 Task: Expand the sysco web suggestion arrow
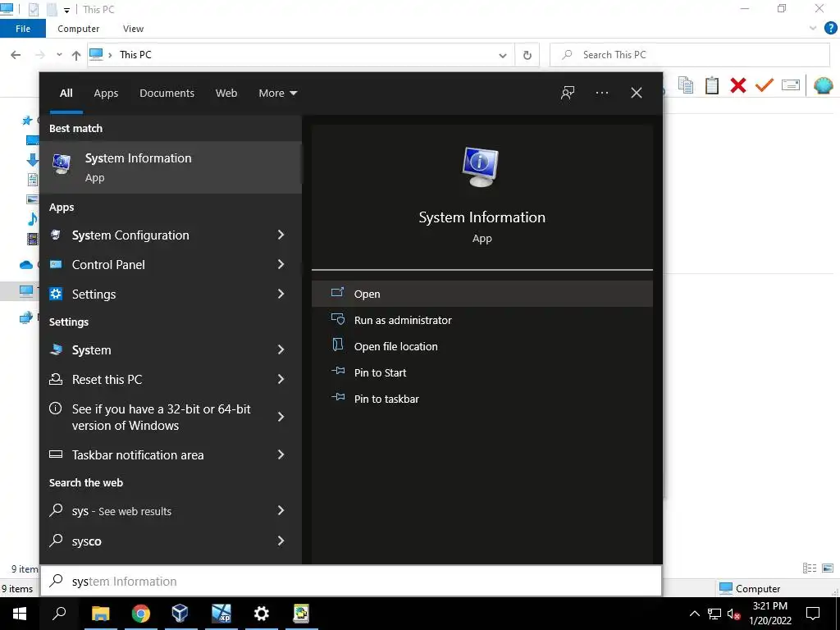click(x=281, y=541)
